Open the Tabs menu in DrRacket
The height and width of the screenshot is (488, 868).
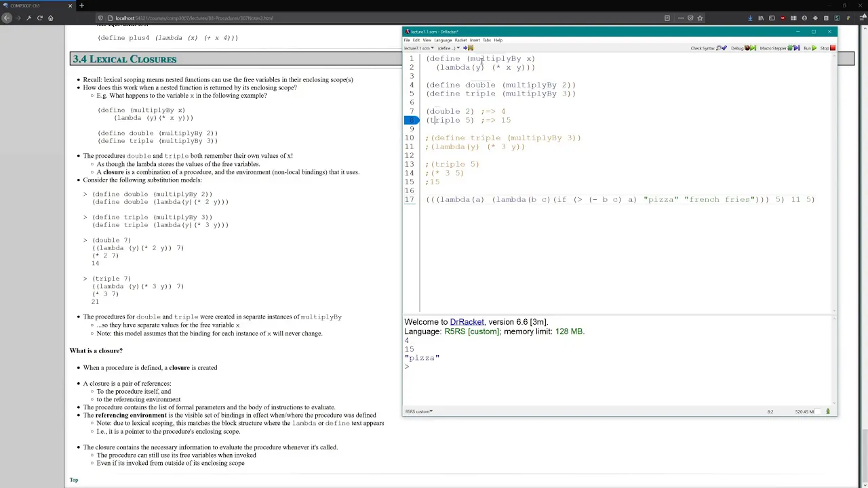coord(487,40)
